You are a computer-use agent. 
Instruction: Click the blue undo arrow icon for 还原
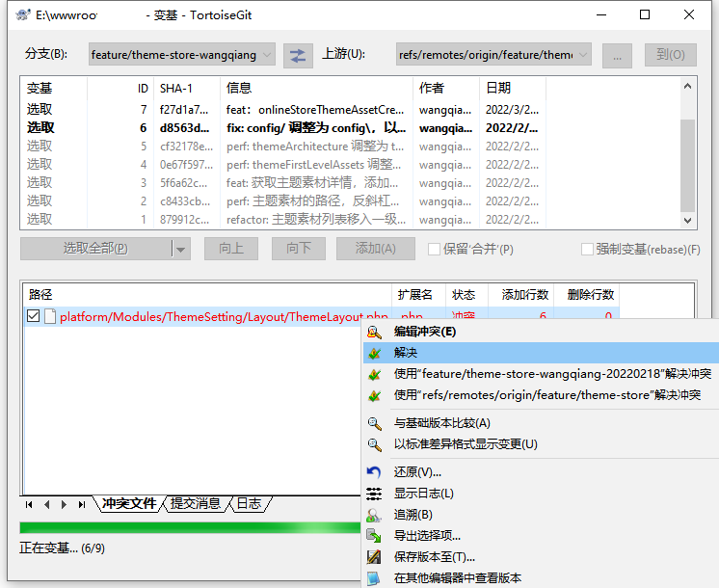click(374, 472)
